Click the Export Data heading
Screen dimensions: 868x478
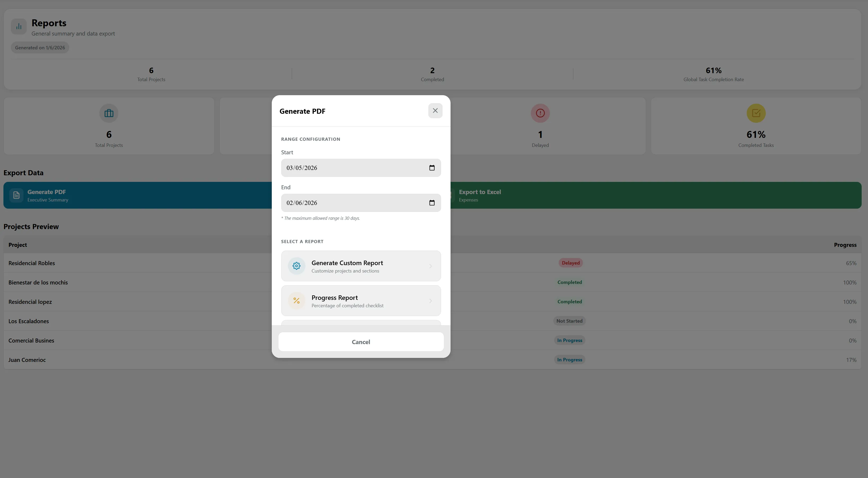coord(23,173)
